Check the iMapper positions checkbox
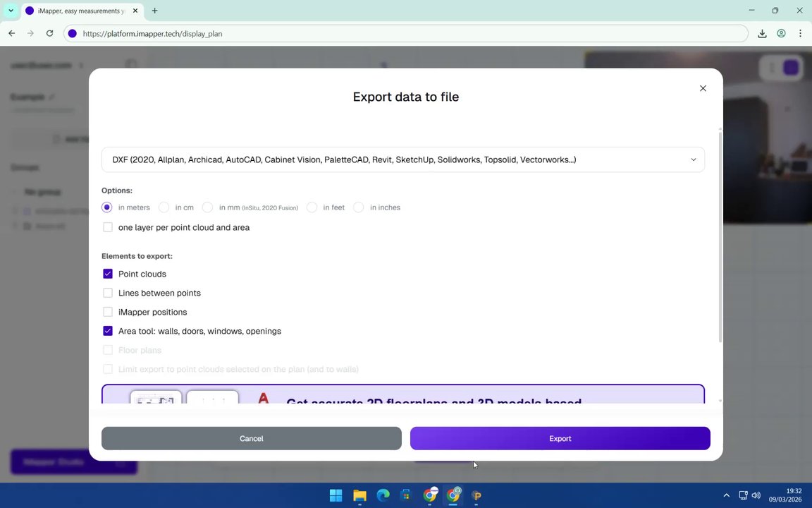This screenshot has width=812, height=508. click(x=108, y=312)
